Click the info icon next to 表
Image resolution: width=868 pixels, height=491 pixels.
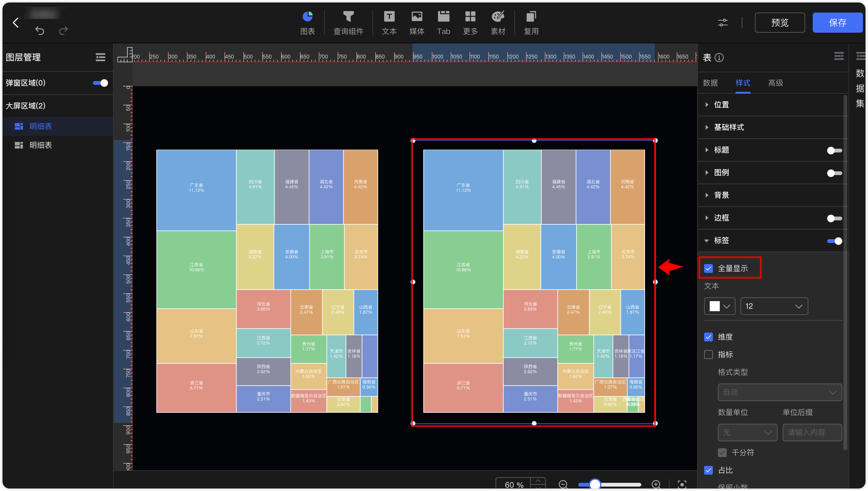tap(719, 58)
